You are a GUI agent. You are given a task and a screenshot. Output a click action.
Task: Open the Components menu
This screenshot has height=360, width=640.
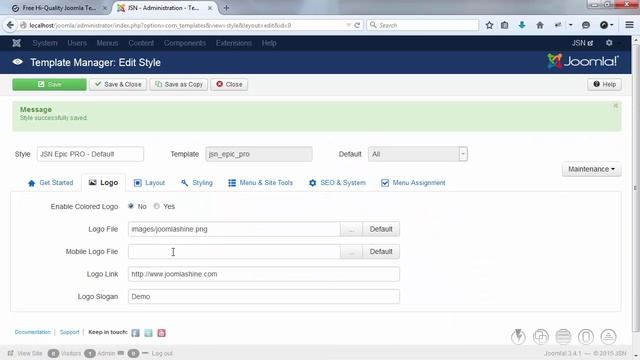(x=185, y=43)
